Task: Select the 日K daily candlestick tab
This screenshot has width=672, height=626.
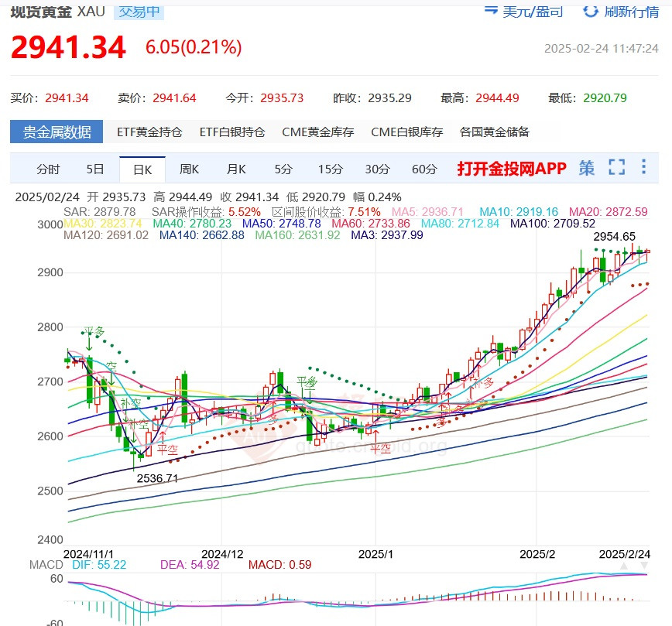Action: 142,169
